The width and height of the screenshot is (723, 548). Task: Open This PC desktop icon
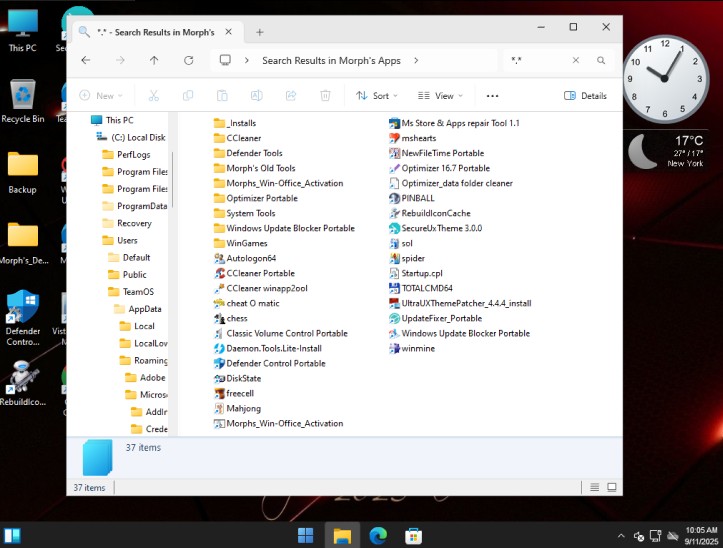click(23, 30)
